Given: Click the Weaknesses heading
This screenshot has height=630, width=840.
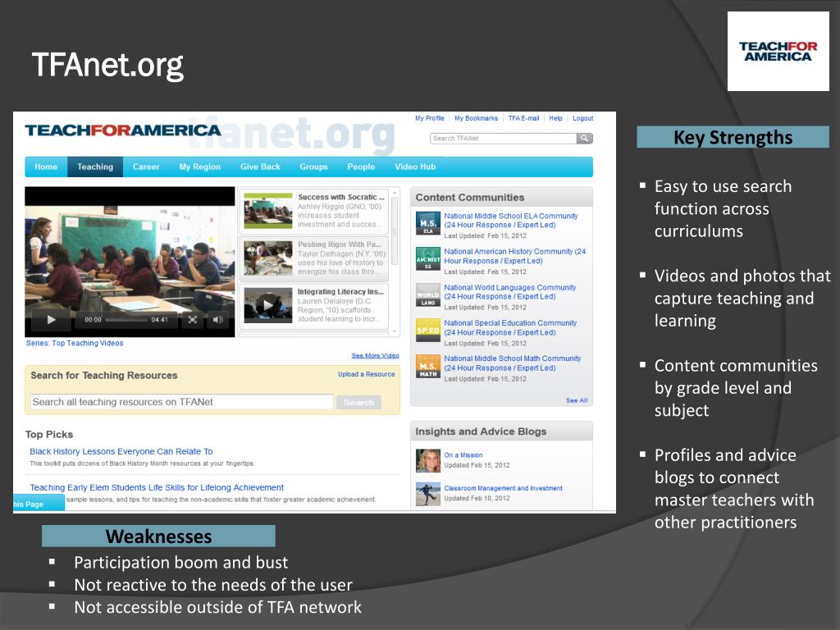Looking at the screenshot, I should [158, 536].
